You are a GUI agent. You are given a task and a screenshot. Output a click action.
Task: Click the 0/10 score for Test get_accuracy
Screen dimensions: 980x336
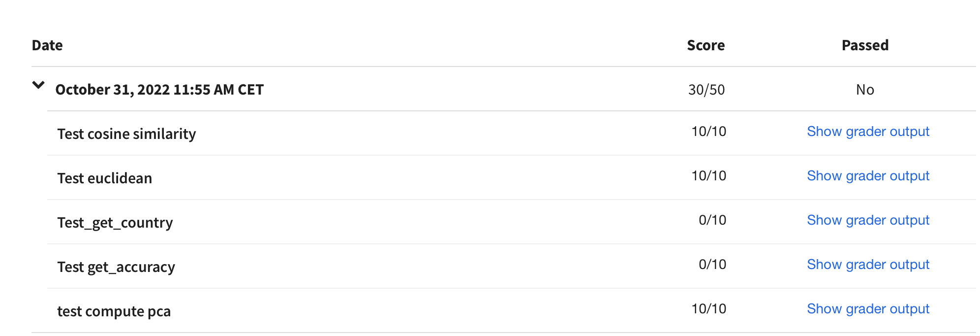[x=712, y=265]
